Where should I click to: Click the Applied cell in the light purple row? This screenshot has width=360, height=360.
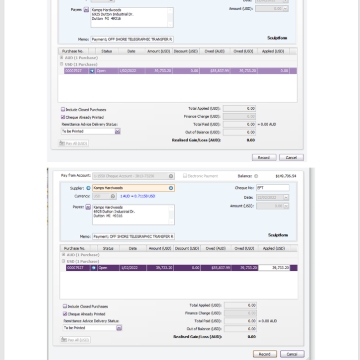[273, 71]
